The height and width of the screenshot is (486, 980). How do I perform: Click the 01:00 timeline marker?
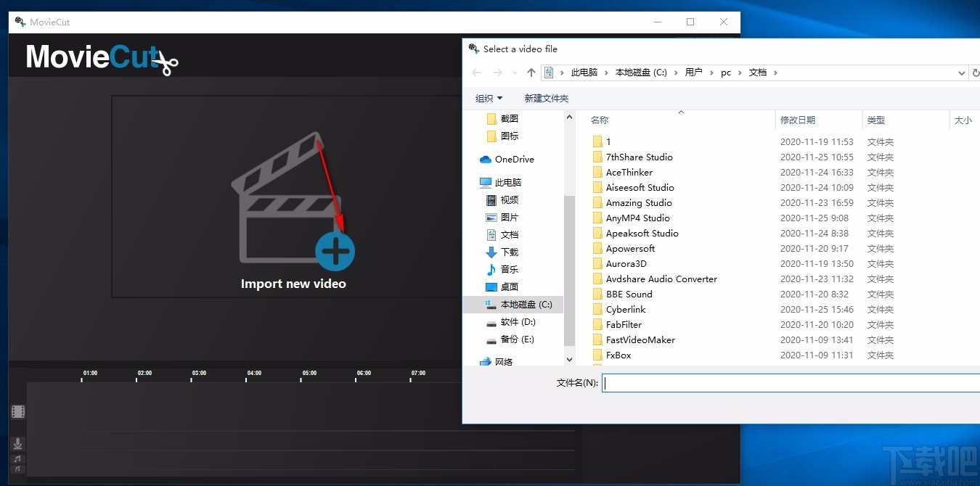tap(90, 373)
